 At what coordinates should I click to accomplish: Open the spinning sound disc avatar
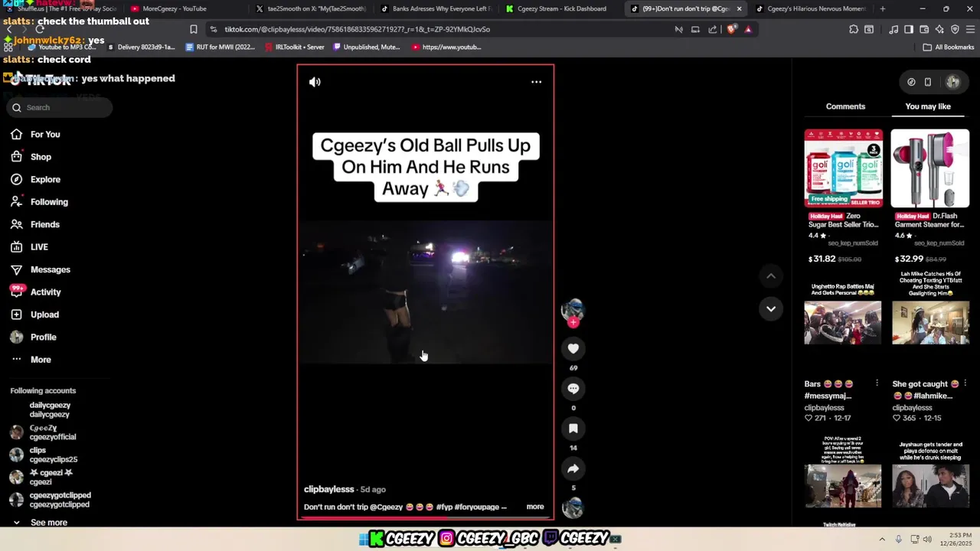[x=573, y=507]
